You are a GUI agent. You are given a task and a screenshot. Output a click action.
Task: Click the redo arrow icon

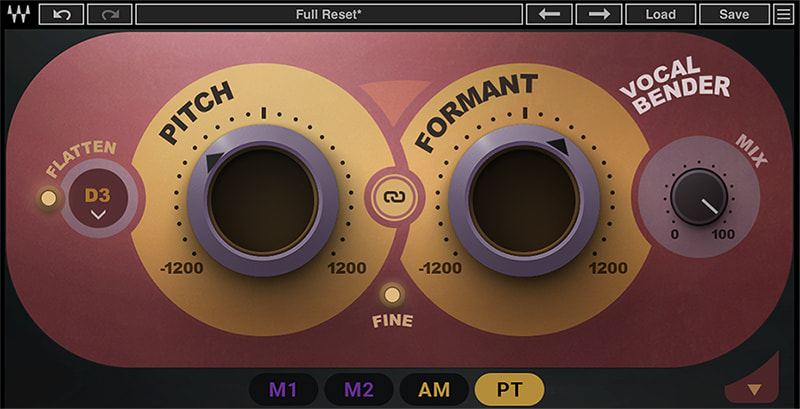pos(109,14)
